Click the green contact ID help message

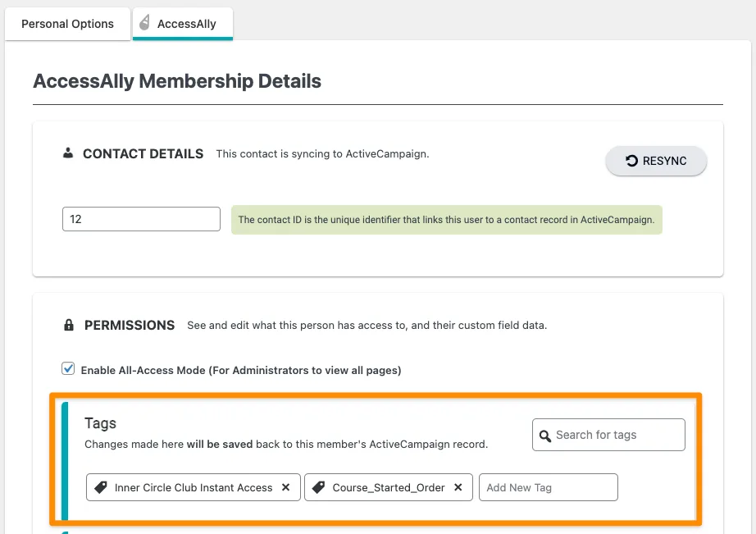tap(446, 219)
